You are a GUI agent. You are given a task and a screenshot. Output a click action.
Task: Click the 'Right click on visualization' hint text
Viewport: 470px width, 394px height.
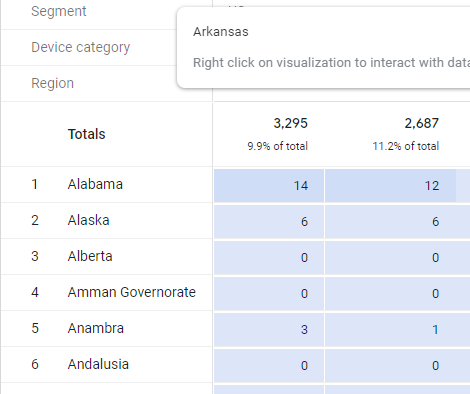pos(331,63)
